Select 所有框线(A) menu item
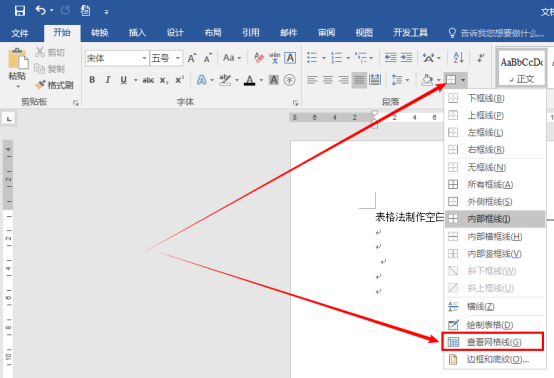This screenshot has height=378, width=554. pyautogui.click(x=495, y=184)
